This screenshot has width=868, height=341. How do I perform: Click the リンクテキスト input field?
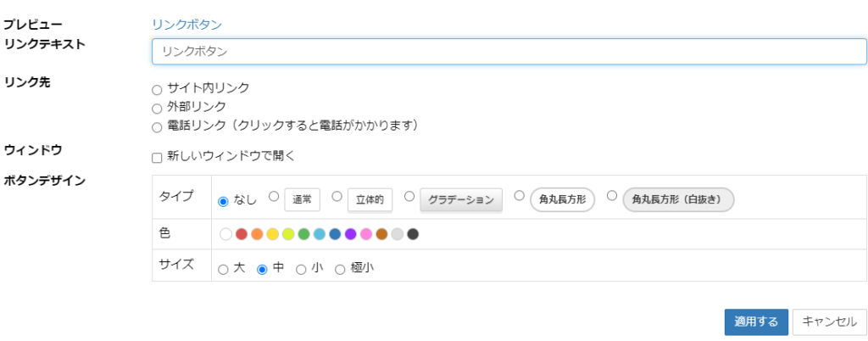[509, 51]
